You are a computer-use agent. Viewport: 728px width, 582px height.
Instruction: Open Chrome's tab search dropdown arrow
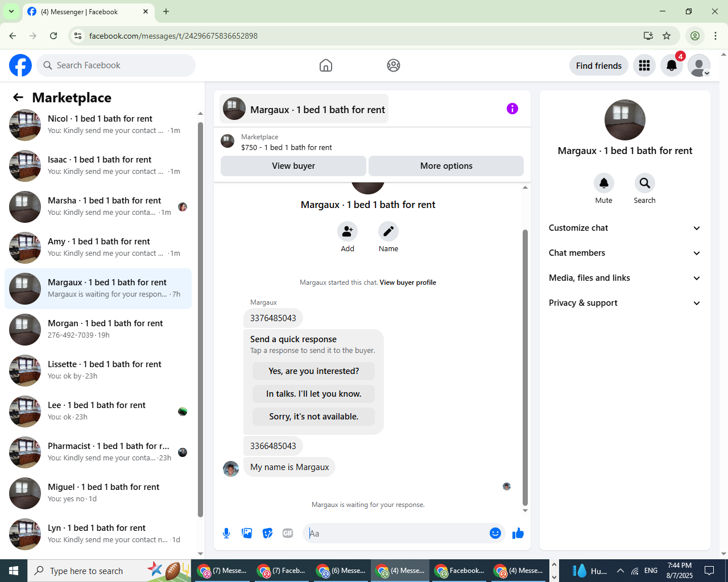pos(11,11)
